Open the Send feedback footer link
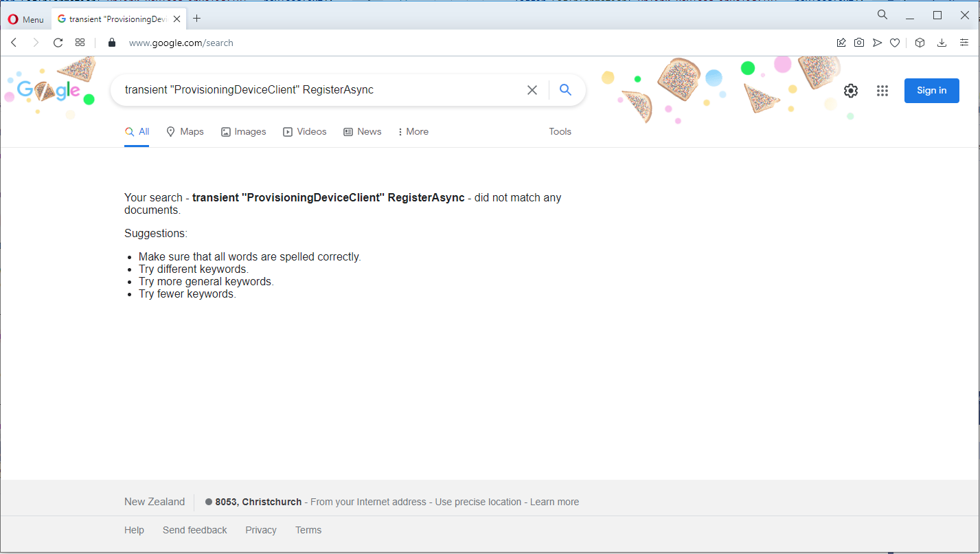Screen dimensions: 980x554 tap(194, 530)
